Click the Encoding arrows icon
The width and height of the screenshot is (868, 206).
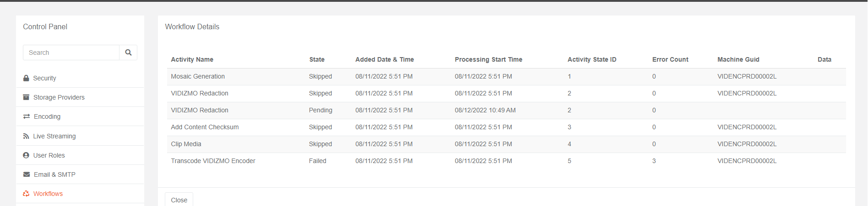(27, 116)
